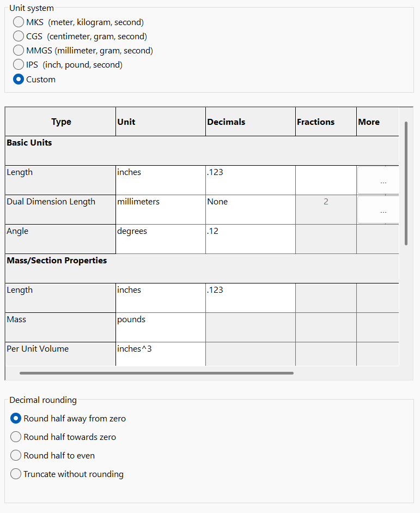Click Dual Dimension Length decimals None cell
Image resolution: width=420 pixels, height=513 pixels.
point(250,209)
